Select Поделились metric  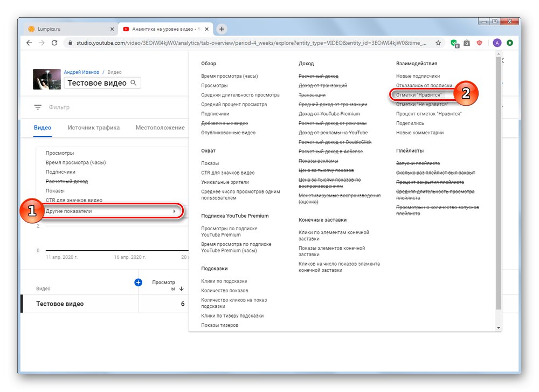coord(410,123)
